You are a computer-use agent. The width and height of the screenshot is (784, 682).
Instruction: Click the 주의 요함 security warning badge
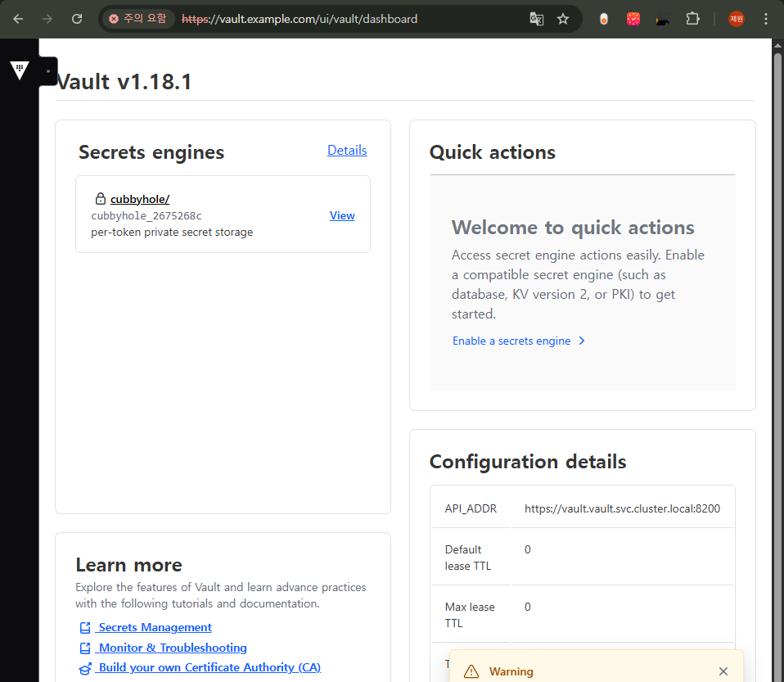[138, 19]
